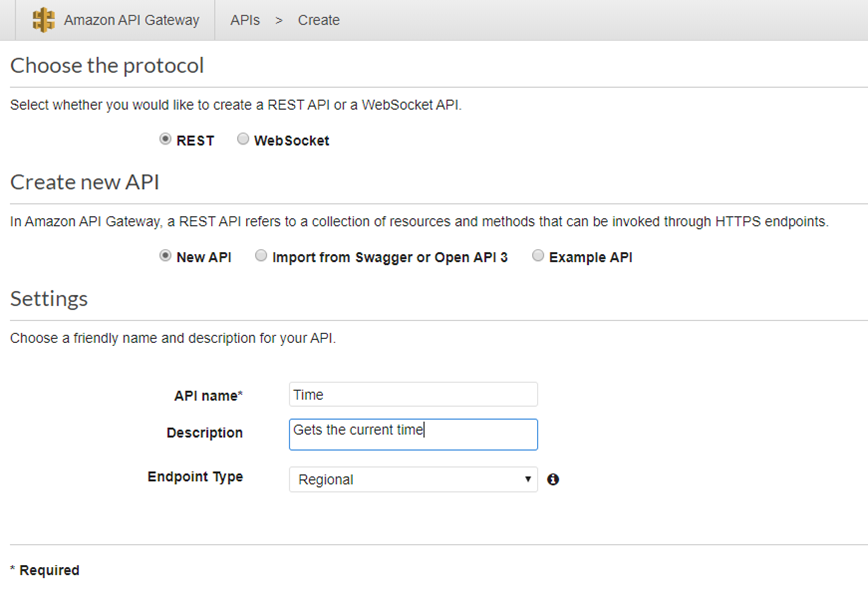Screen dimensions: 868x608
Task: Click the New API label text
Action: [204, 257]
